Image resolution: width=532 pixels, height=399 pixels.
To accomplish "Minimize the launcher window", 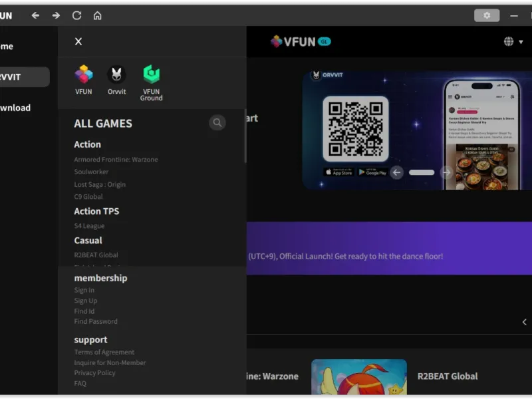I will [513, 15].
